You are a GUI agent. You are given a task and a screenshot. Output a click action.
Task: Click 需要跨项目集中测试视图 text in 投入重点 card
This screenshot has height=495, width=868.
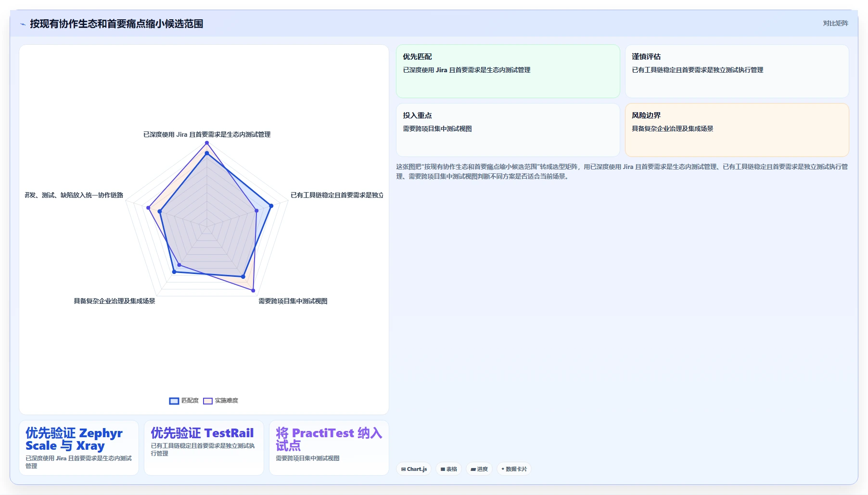(437, 129)
